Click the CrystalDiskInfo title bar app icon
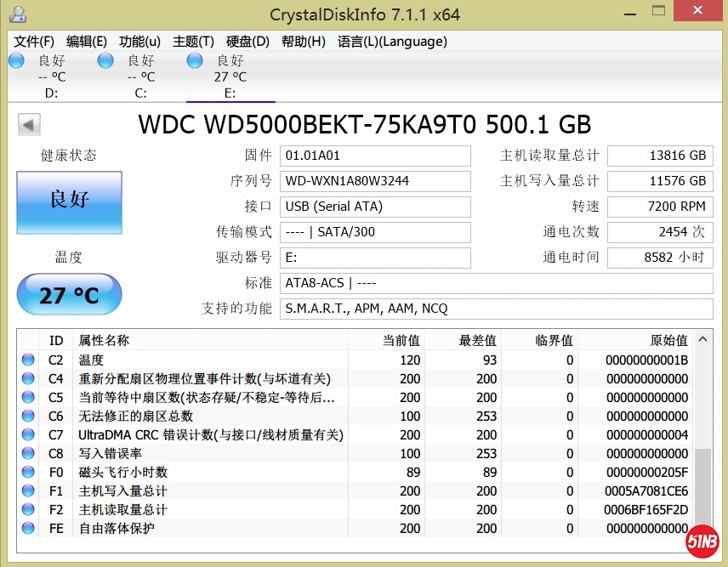728x567 pixels. (17, 14)
